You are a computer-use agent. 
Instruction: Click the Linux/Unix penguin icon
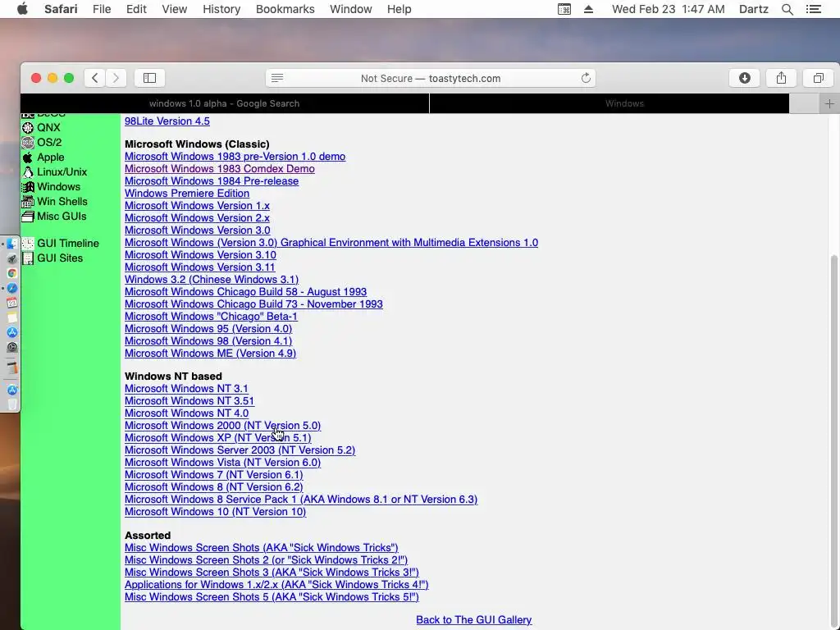pos(27,172)
